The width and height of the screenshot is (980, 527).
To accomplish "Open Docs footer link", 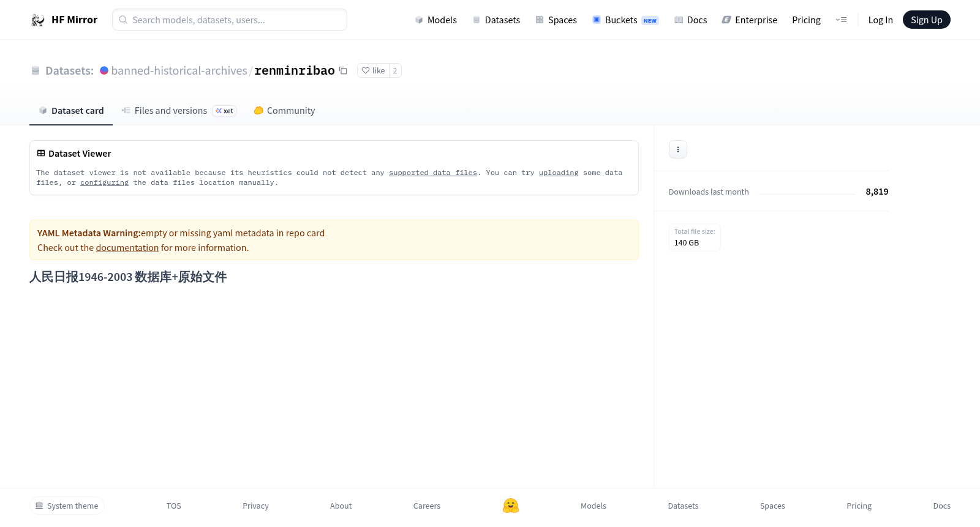I will click(942, 506).
